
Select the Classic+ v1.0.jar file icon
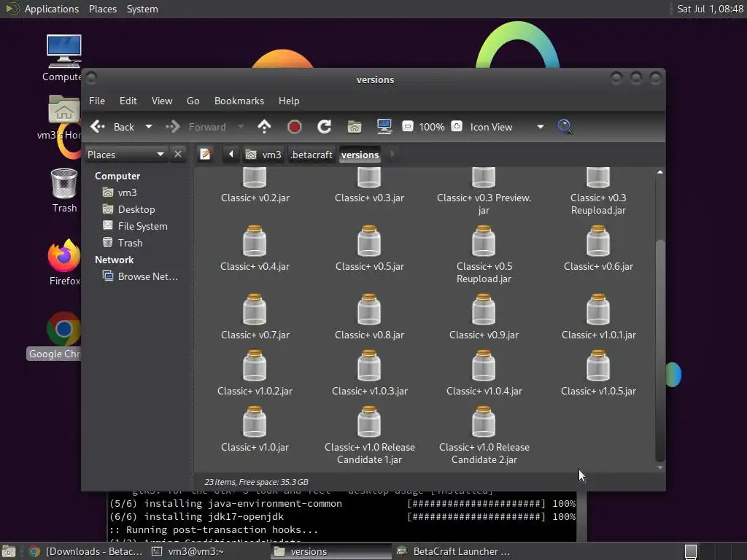coord(255,422)
